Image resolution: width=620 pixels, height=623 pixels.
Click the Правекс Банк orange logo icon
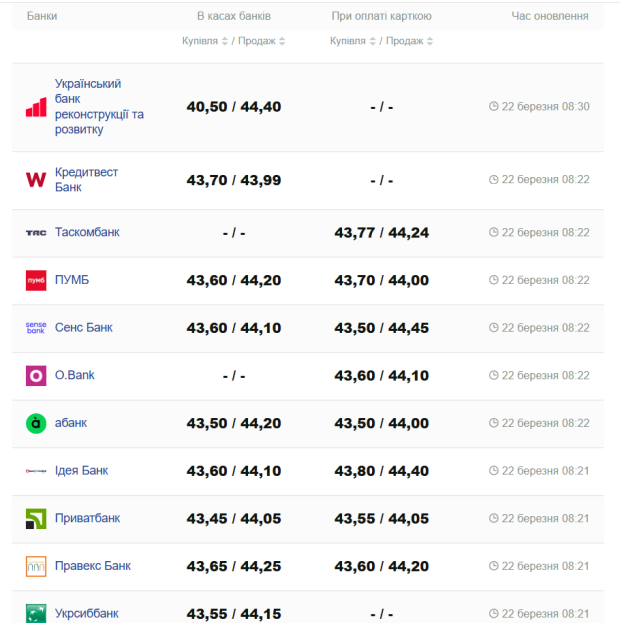pos(36,567)
